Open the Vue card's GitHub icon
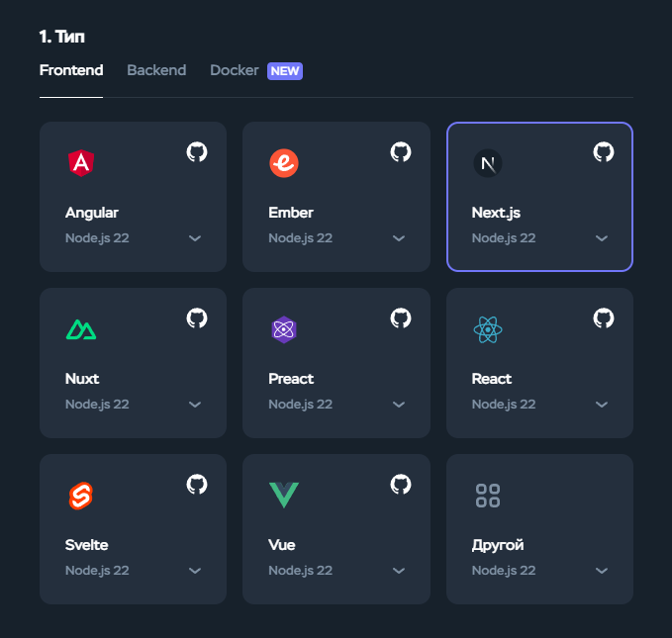This screenshot has height=638, width=672. (401, 485)
